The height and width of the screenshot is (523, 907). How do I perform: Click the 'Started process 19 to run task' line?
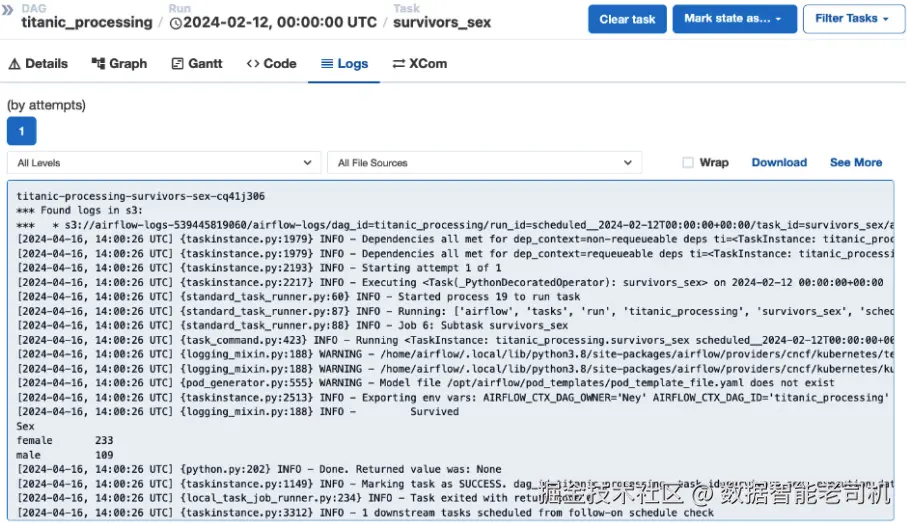point(298,297)
